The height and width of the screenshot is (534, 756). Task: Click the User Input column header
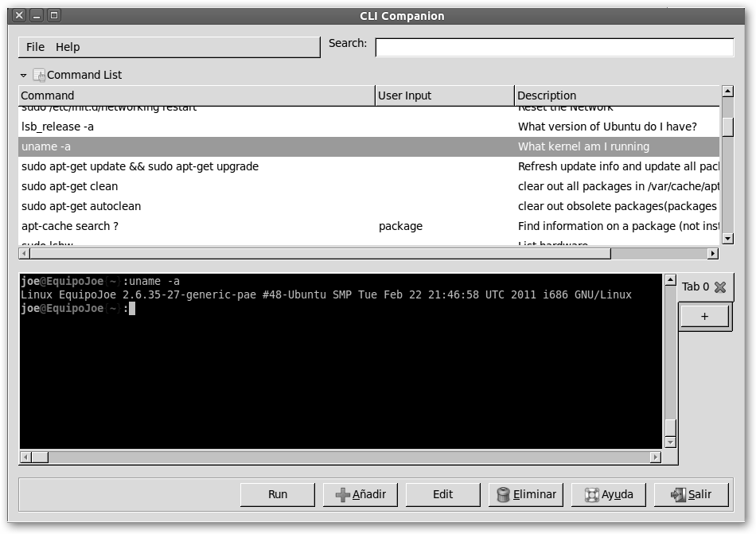coord(444,95)
